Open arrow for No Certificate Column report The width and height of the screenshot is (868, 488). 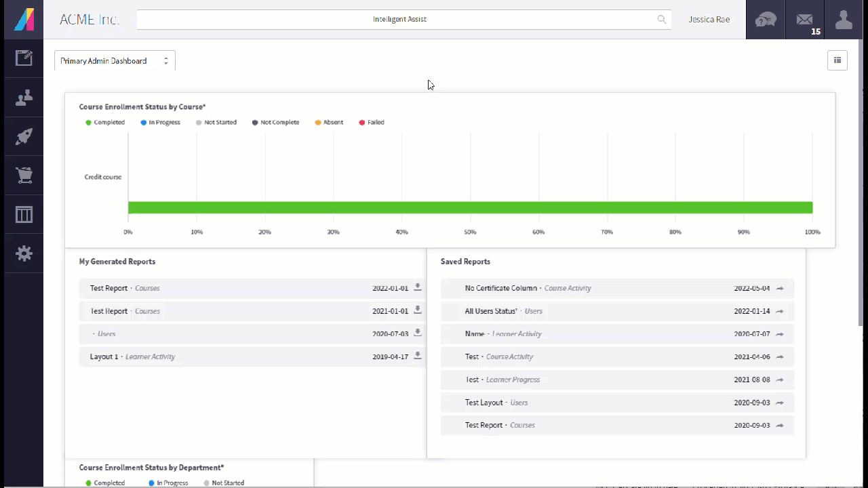(x=780, y=288)
